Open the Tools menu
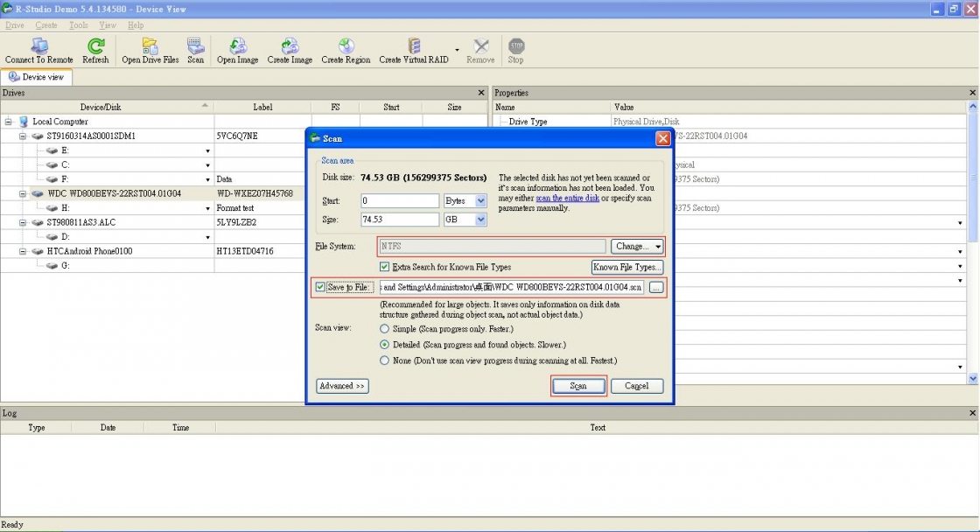The height and width of the screenshot is (532, 980). click(x=78, y=25)
